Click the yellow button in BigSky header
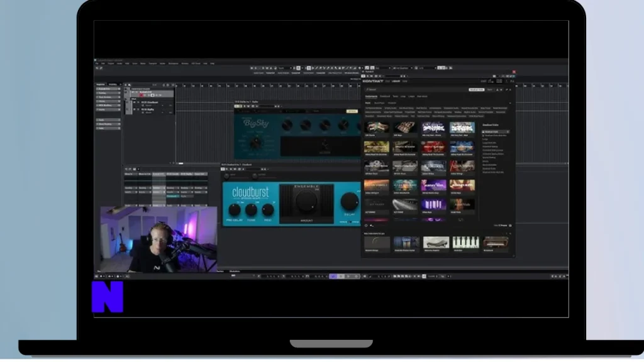Screen dimensions: 644x362 (352, 111)
